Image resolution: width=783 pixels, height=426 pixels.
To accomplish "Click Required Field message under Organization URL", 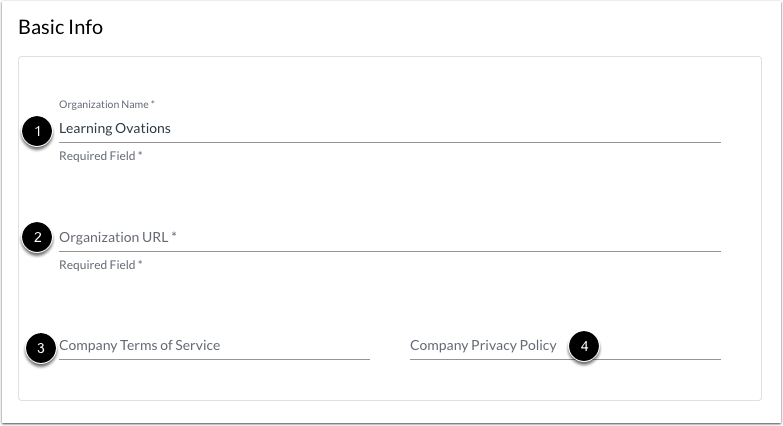I will point(100,265).
